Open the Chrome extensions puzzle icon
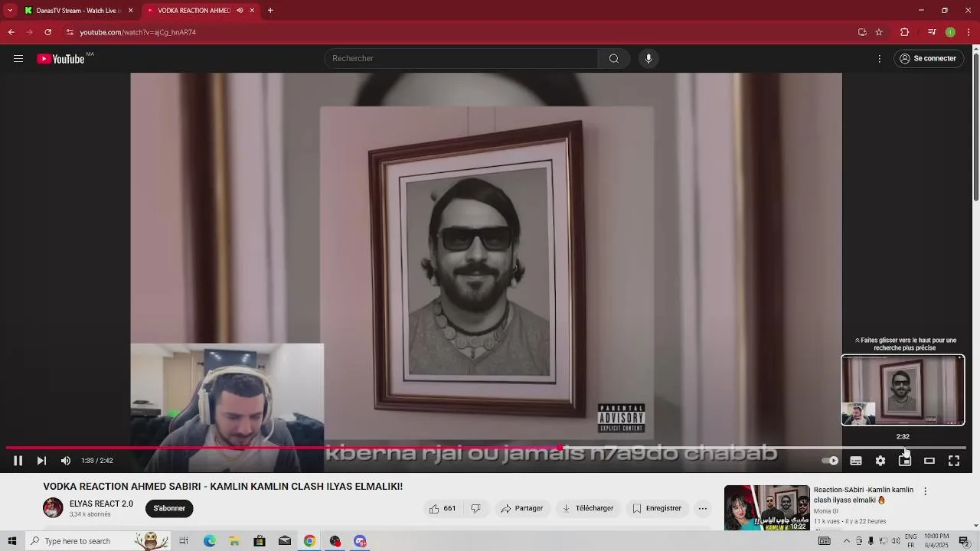Viewport: 980px width, 551px height. [x=904, y=32]
